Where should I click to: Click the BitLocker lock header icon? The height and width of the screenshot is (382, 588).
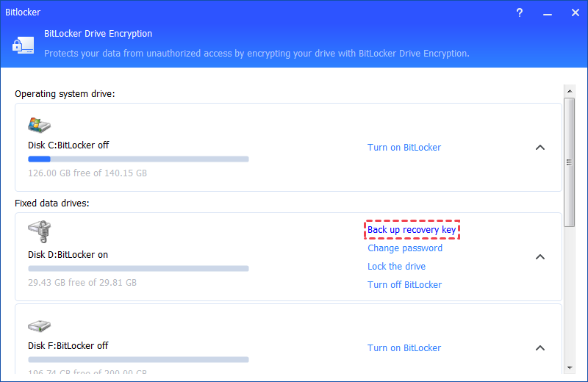(20, 46)
